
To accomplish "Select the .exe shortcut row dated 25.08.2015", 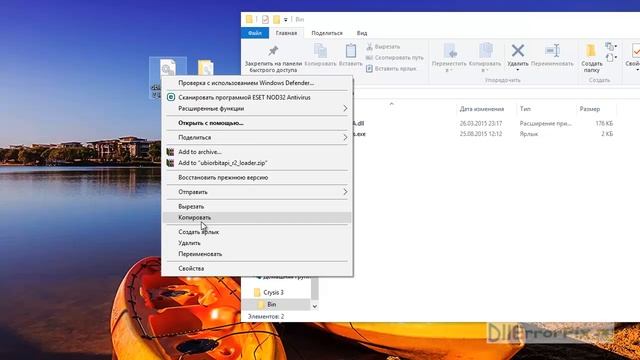I will point(484,134).
